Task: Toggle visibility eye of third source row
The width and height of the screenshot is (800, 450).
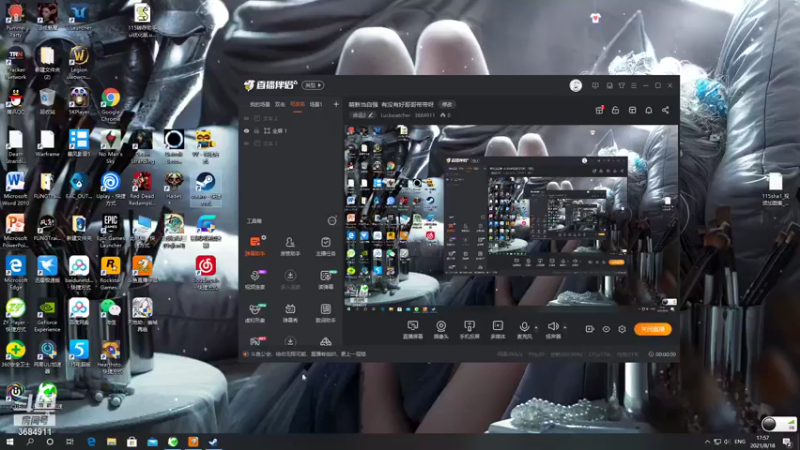Action: click(x=246, y=144)
